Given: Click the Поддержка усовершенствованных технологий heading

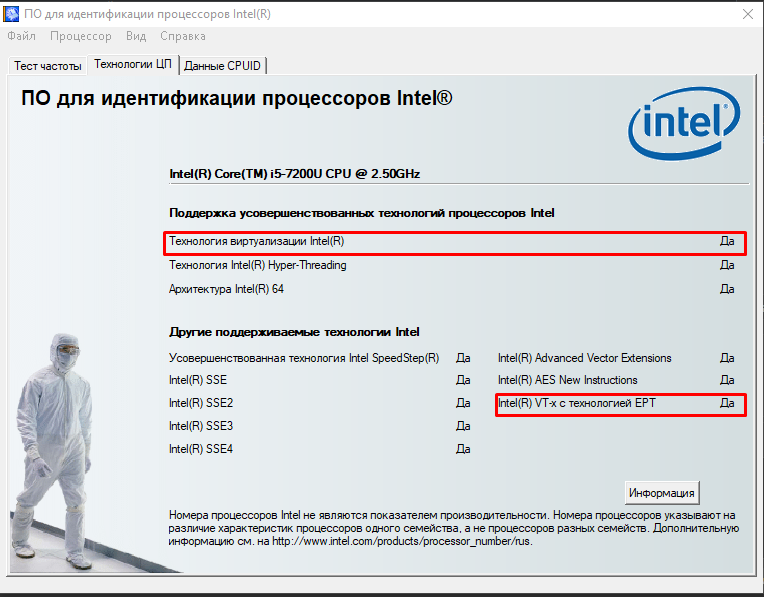Looking at the screenshot, I should pyautogui.click(x=362, y=213).
